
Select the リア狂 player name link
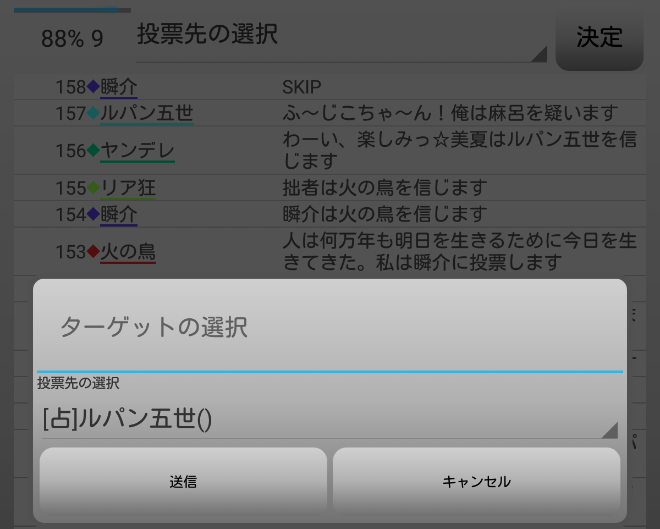click(128, 187)
